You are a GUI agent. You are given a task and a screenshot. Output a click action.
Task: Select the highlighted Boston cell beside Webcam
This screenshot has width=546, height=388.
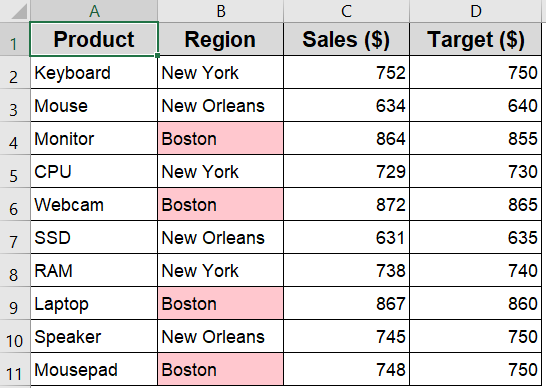220,204
